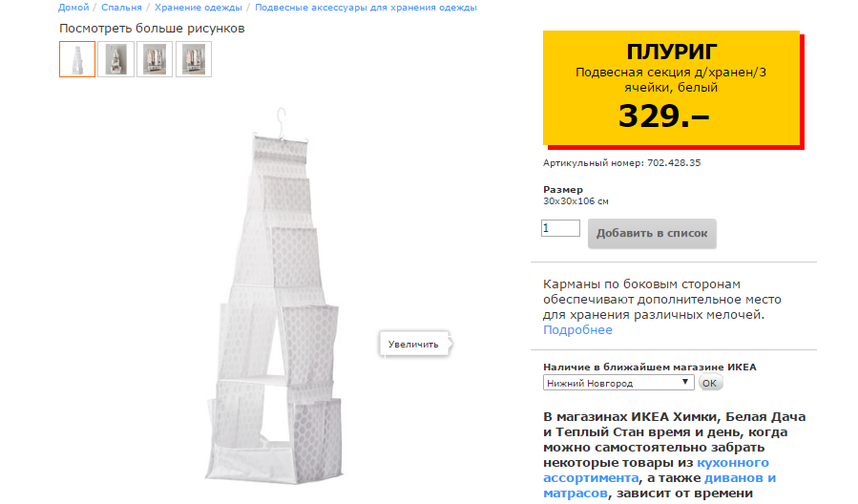Click the Посмотреть больше рисунков heading

click(152, 29)
